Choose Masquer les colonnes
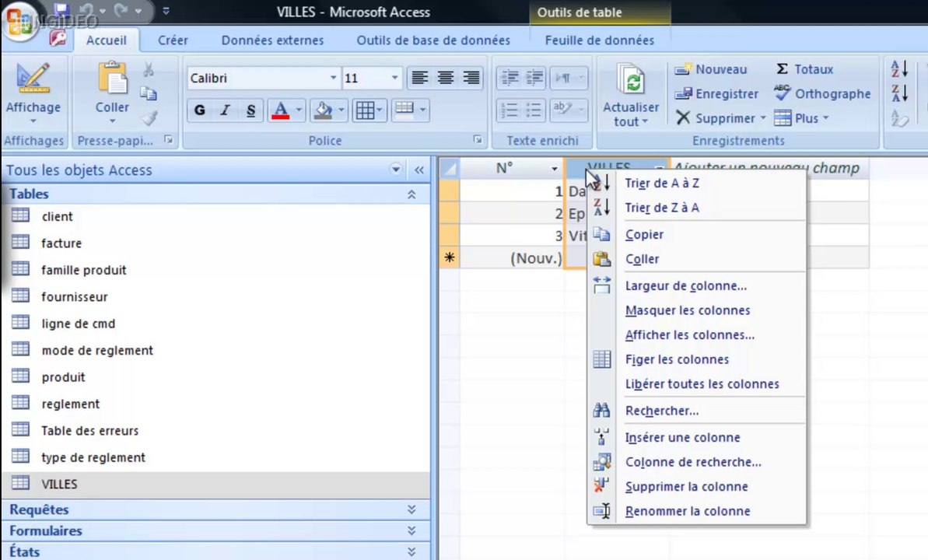This screenshot has height=560, width=928. click(697, 310)
